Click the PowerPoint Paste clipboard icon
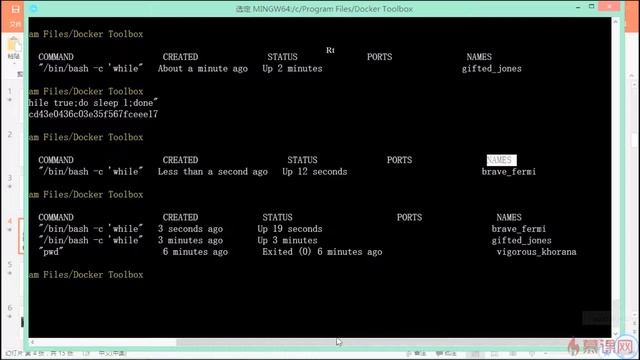 [14, 45]
